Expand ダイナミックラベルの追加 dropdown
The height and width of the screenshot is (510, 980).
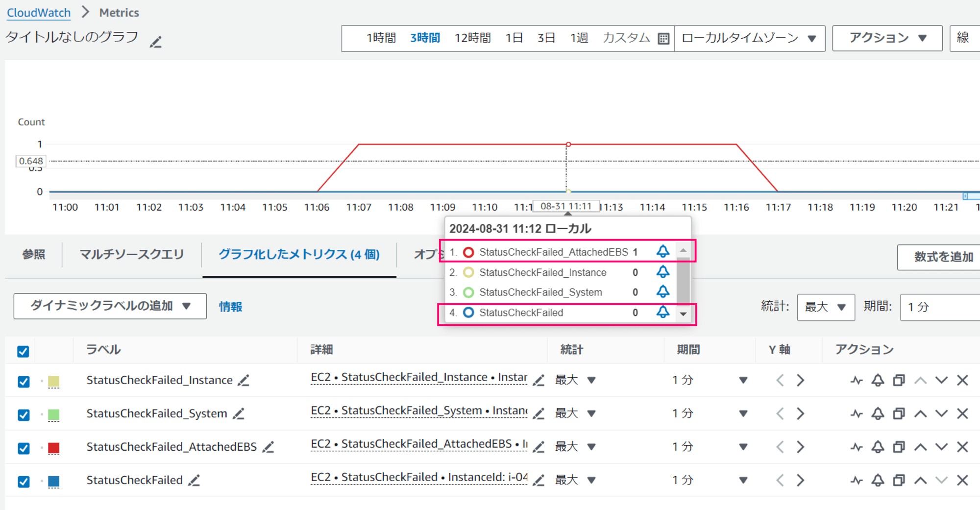pyautogui.click(x=110, y=306)
